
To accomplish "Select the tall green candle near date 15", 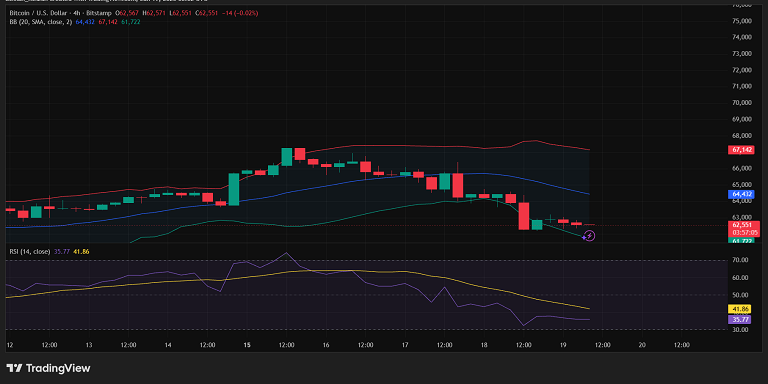I will tap(234, 189).
